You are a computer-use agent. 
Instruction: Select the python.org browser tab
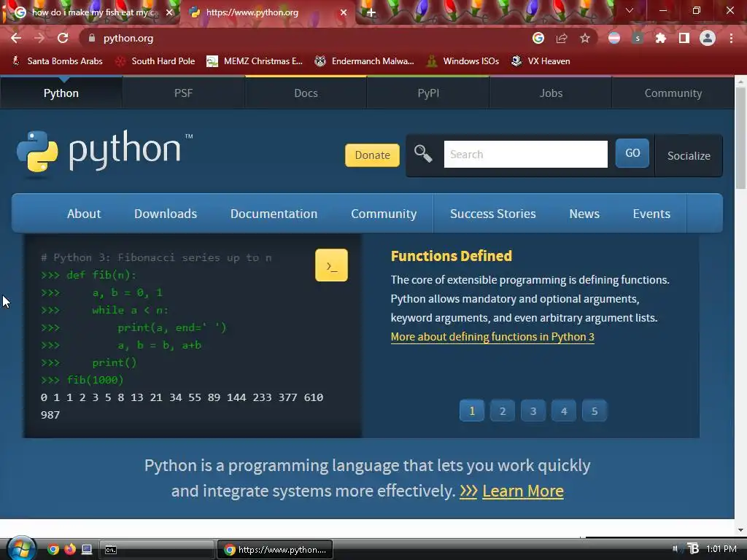(267, 12)
